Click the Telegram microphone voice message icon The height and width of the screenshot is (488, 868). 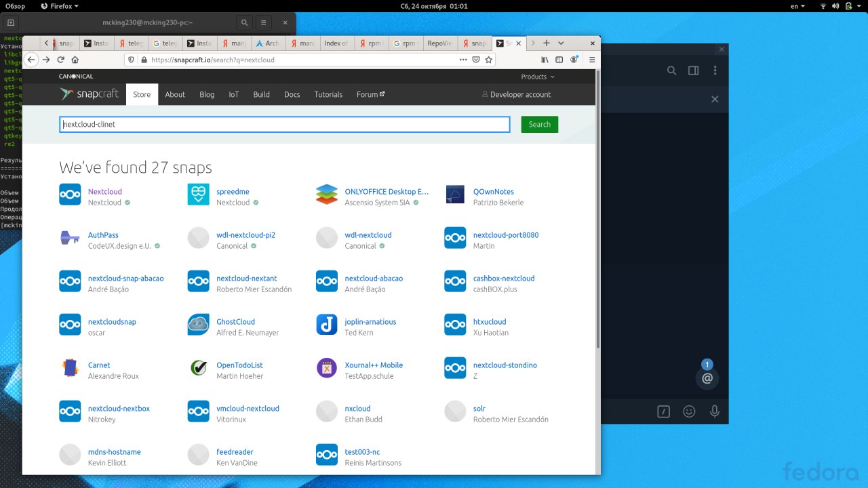click(x=714, y=411)
